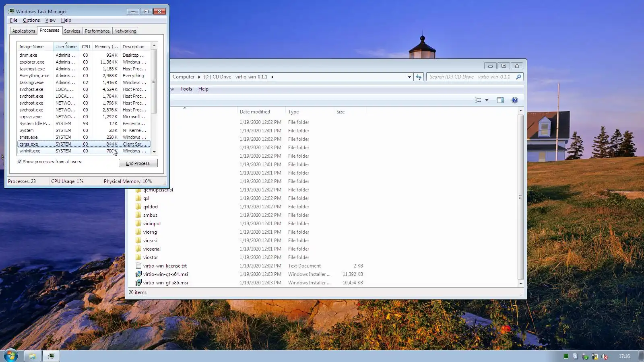Click the faded document tray icon beside CPU meter
644x362 pixels.
pyautogui.click(x=576, y=356)
